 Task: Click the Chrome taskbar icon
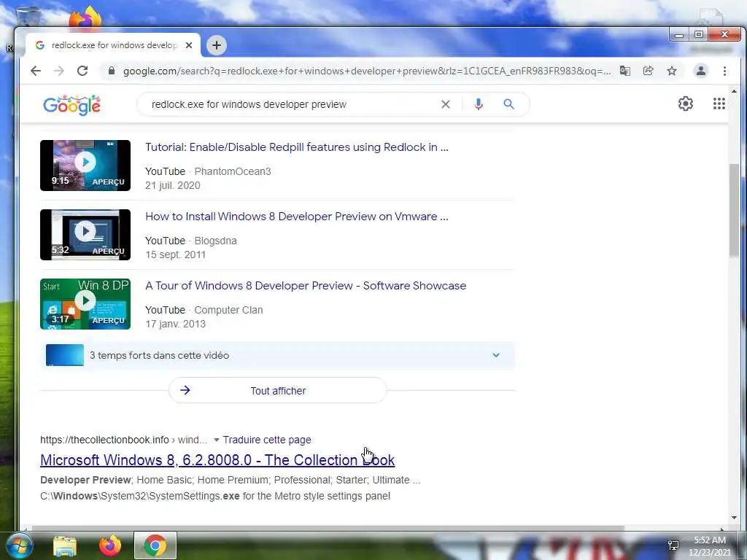point(155,545)
